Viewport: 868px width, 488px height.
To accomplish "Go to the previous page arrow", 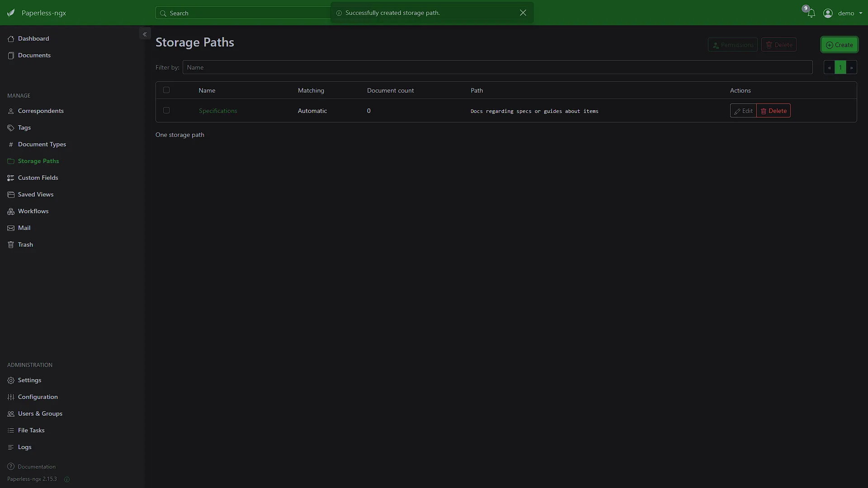I will [829, 67].
